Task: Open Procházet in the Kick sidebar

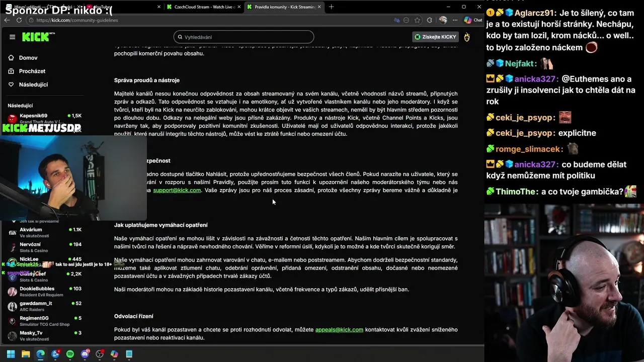Action: point(32,71)
